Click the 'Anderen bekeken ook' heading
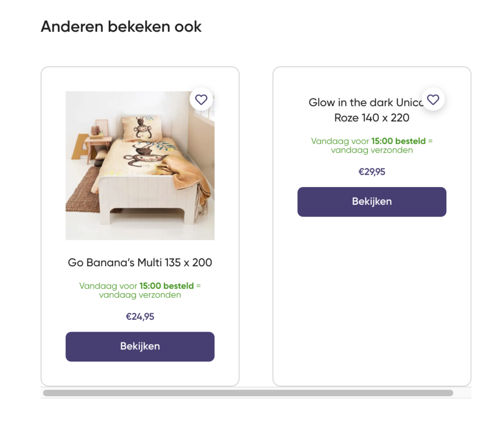504x432 pixels. (121, 27)
